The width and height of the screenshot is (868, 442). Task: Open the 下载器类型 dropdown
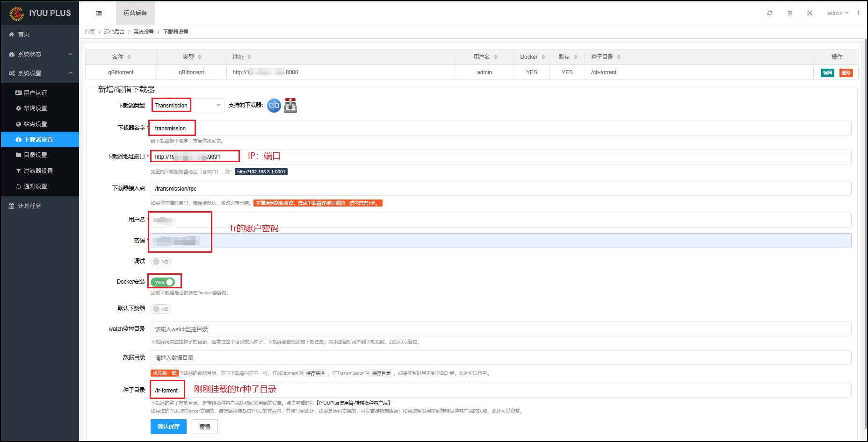(188, 106)
